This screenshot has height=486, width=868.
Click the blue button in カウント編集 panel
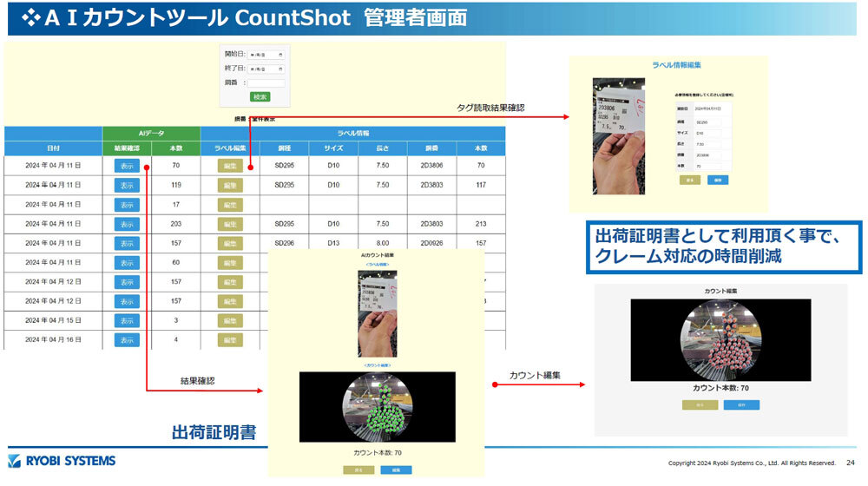pyautogui.click(x=742, y=405)
